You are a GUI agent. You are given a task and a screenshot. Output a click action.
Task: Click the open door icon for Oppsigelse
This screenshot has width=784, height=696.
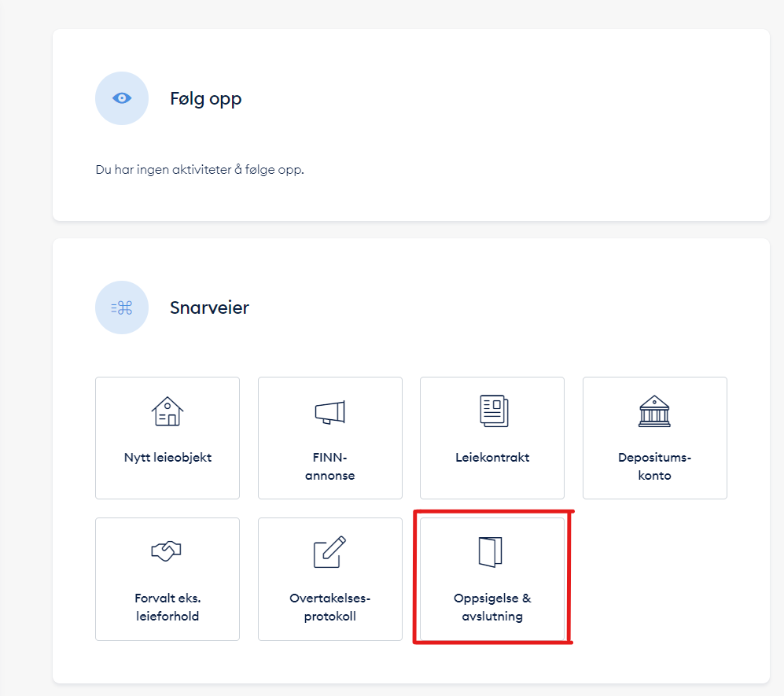491,552
